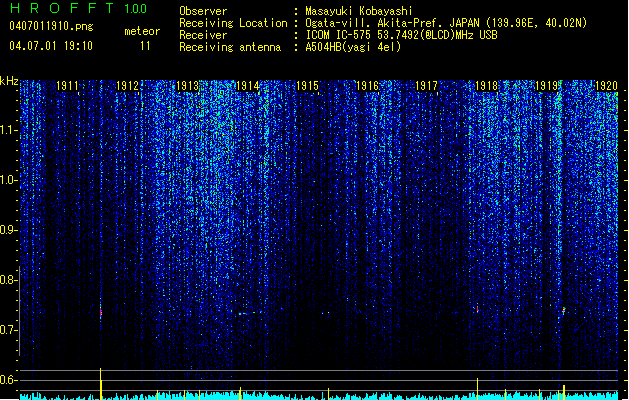Click the red meteor echo after 1911

tap(101, 313)
